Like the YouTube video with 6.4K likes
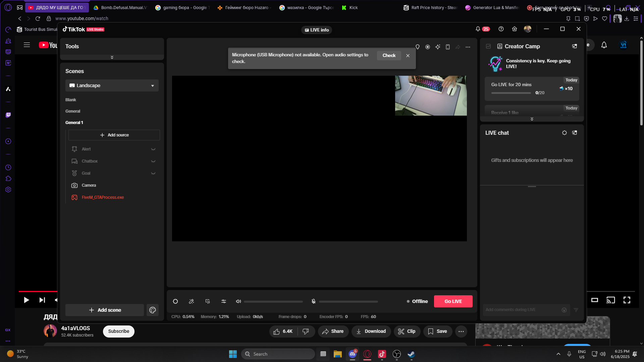Screen dimensions: 644x362 pos(283,331)
